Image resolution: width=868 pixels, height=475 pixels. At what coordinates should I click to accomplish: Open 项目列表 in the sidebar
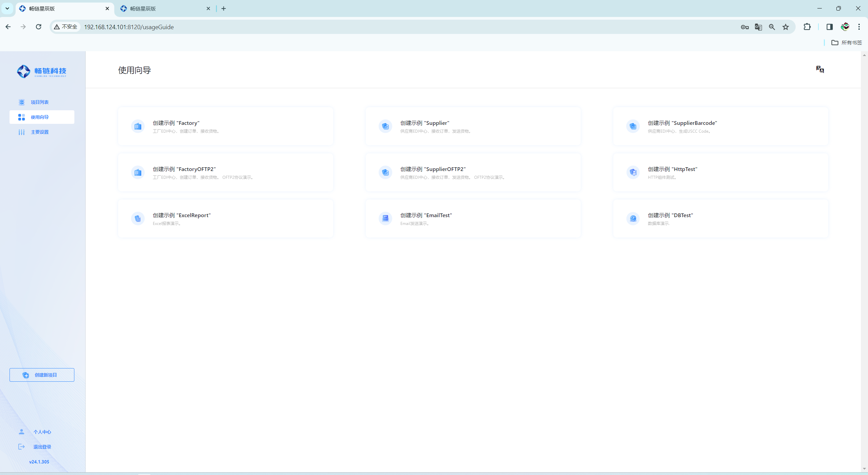(x=39, y=102)
